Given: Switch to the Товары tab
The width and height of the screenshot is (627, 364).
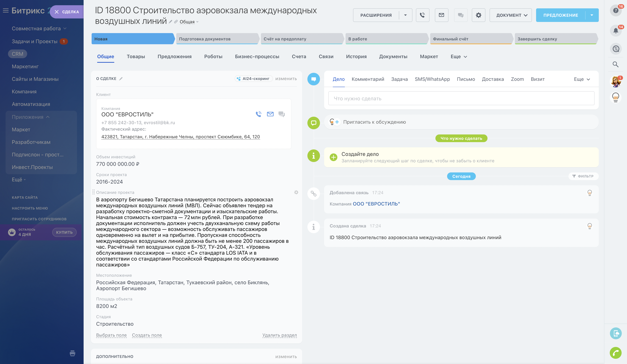Looking at the screenshot, I should point(136,56).
